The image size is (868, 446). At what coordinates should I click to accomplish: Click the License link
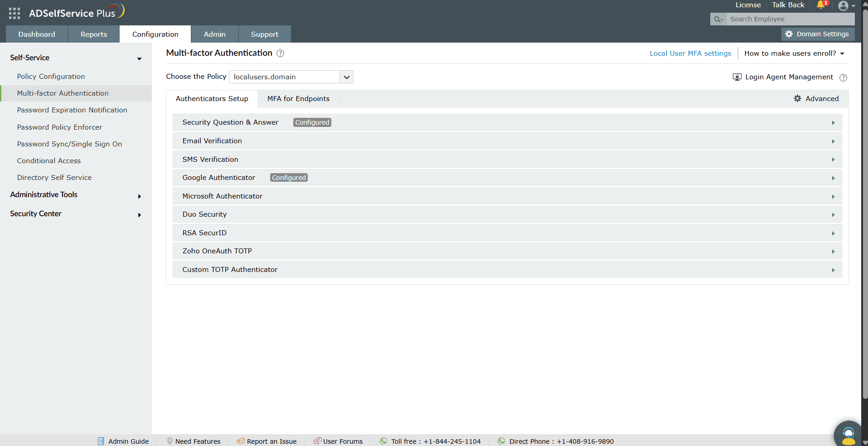point(748,5)
